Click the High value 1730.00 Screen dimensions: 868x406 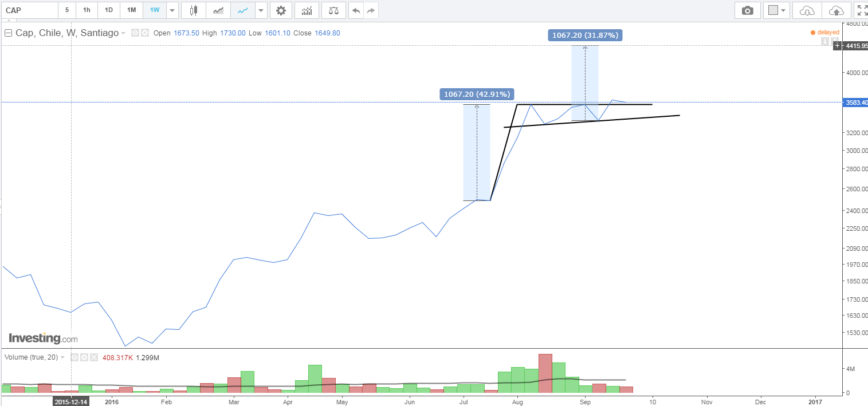pos(233,33)
